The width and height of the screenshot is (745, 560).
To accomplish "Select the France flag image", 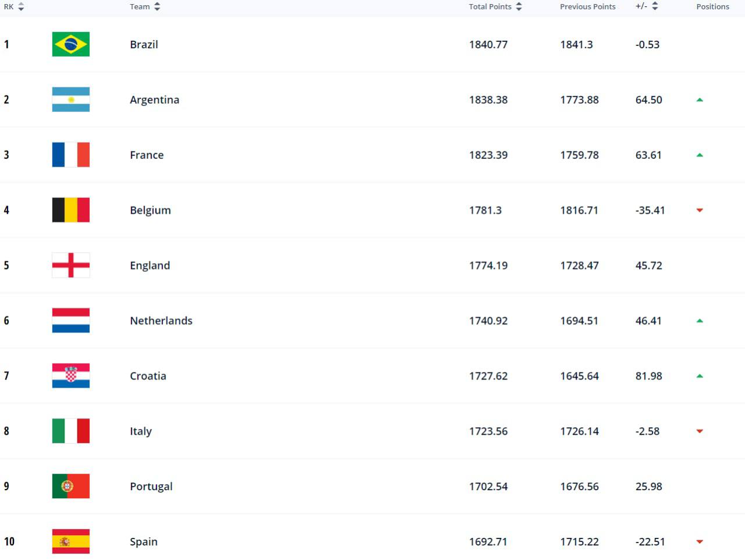I will pos(71,155).
